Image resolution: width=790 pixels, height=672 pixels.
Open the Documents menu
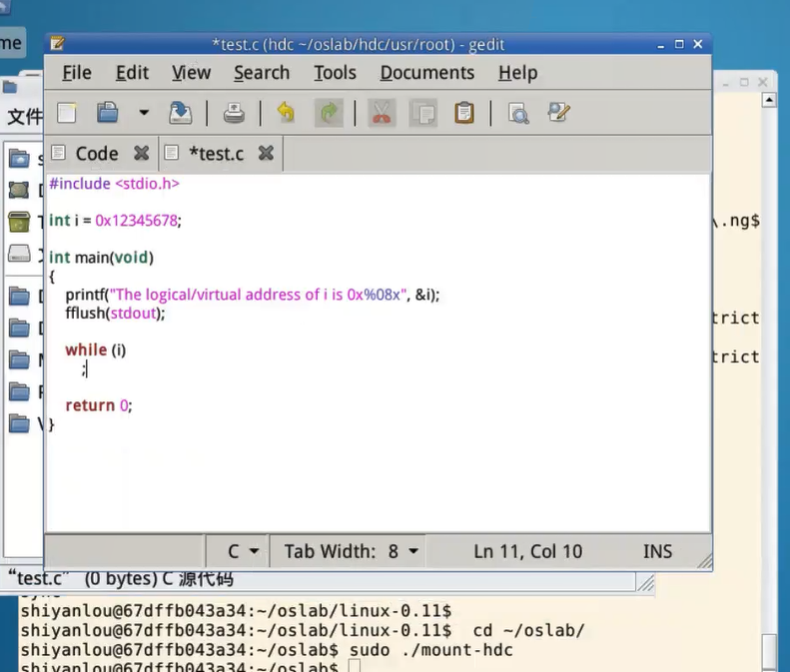coord(427,73)
